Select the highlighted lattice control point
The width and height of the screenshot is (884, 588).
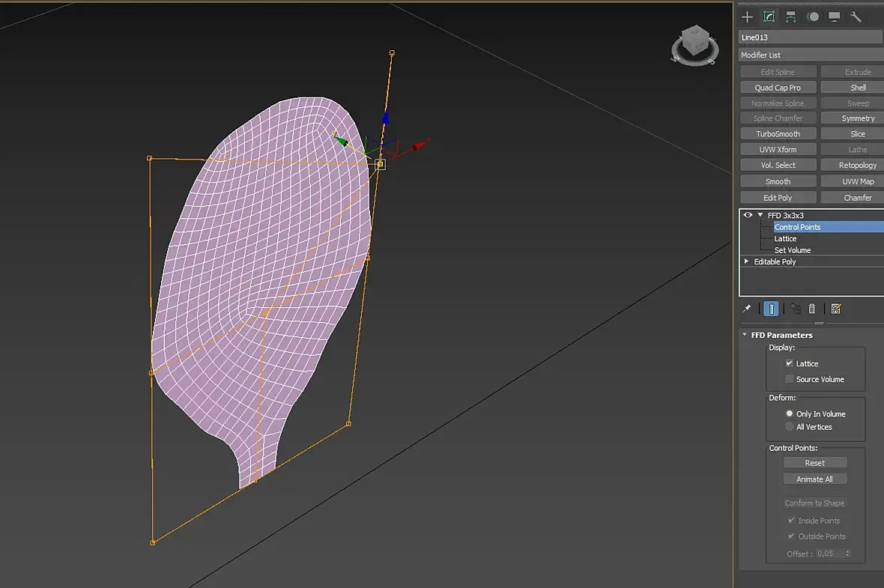pos(380,164)
